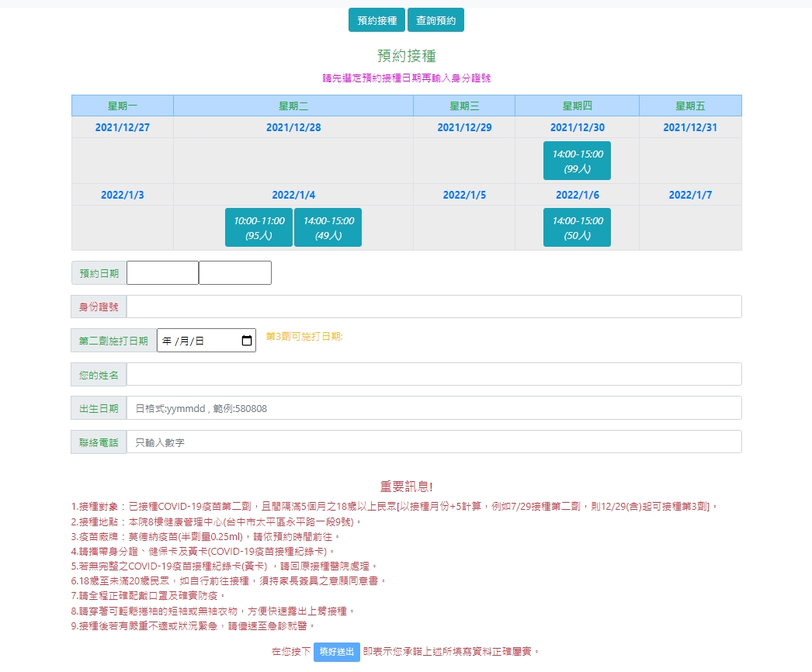Open calendar picker icon for second-dose date
The height and width of the screenshot is (672, 812).
pyautogui.click(x=247, y=341)
